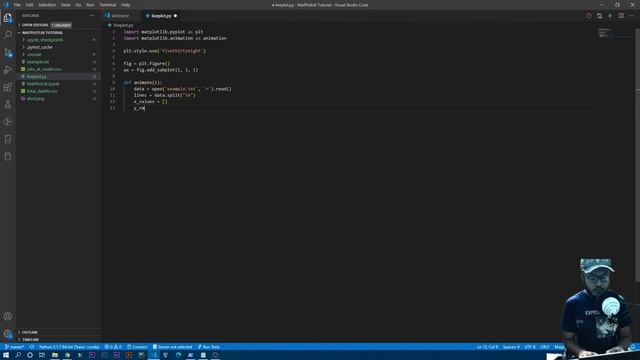
Task: Open the Matplotlib .ipynb notebook file
Action: 43,84
